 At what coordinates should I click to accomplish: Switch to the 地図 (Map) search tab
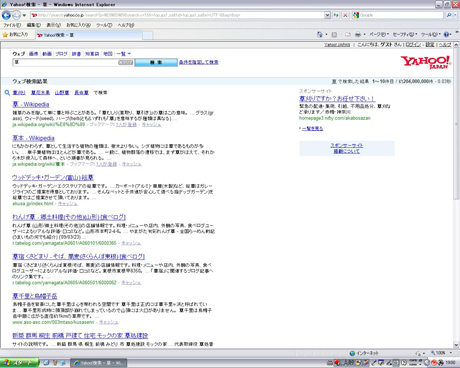coord(108,54)
